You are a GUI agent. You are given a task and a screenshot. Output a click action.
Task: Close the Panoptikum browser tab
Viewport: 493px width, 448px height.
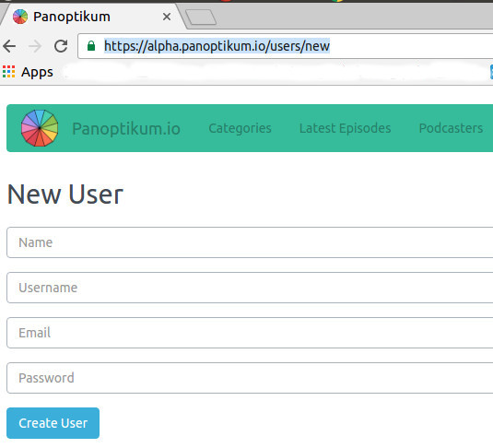click(x=167, y=17)
